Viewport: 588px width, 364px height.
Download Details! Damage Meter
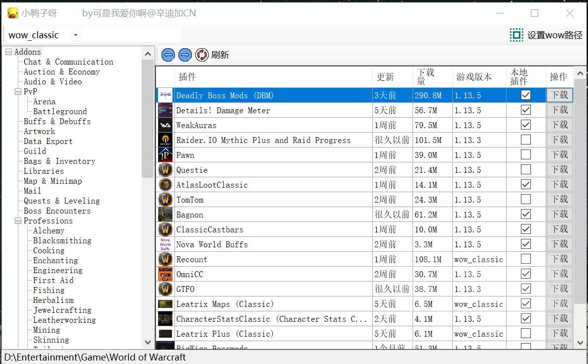[x=559, y=110]
